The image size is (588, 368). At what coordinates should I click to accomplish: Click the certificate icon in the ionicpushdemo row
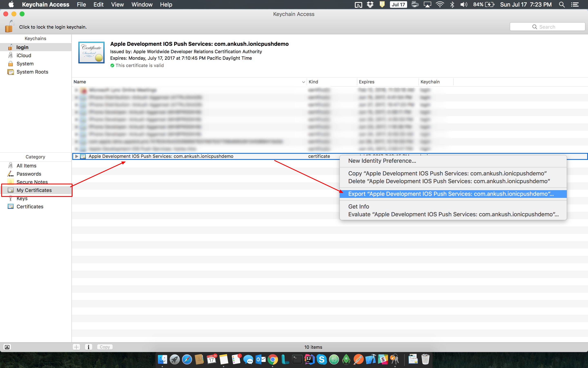pyautogui.click(x=83, y=156)
